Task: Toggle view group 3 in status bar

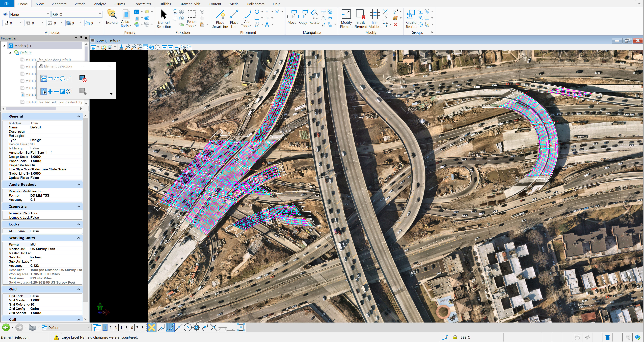Action: (116, 327)
